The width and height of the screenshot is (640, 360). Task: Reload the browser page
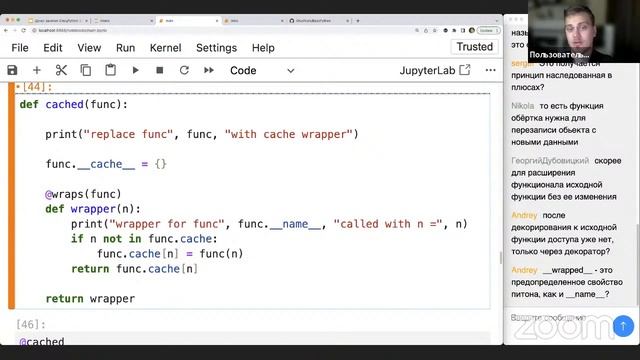click(24, 30)
